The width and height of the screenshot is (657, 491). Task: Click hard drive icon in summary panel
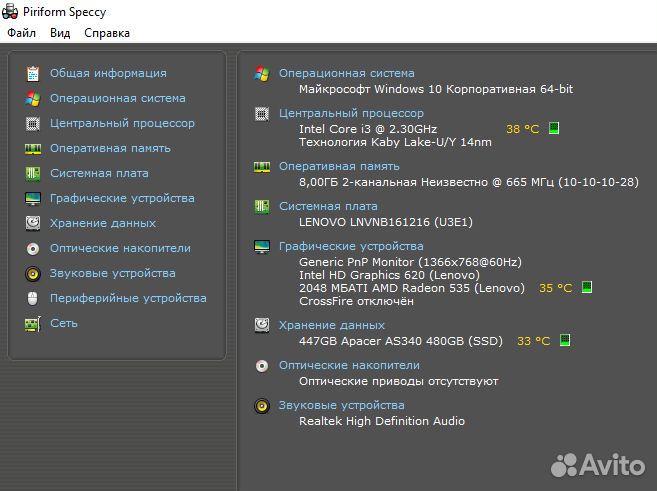click(262, 325)
